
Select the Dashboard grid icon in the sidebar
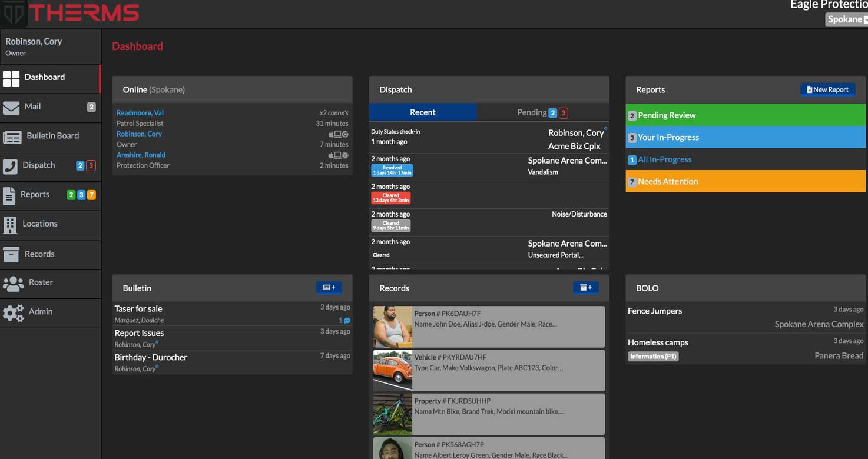tap(11, 77)
